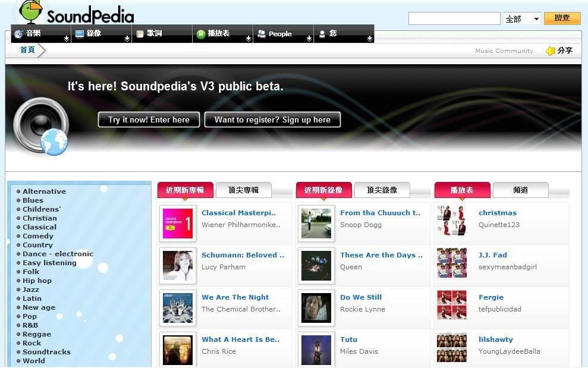
Task: Expand the playlist menu dropdown arrow
Action: (x=249, y=39)
